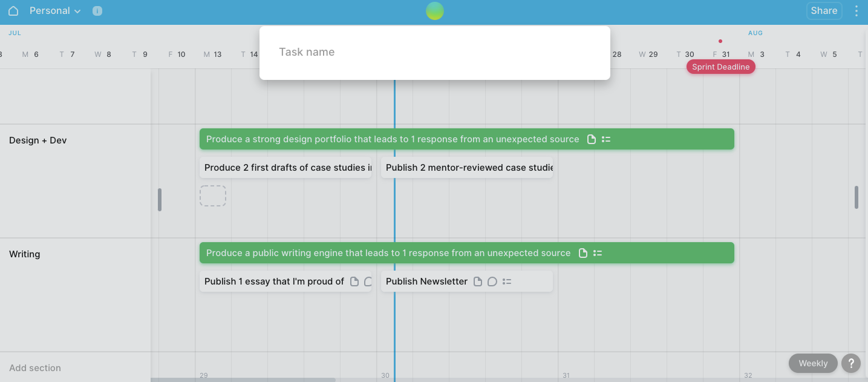The height and width of the screenshot is (382, 868).
Task: Click the green avatar circle at top center
Action: click(434, 11)
